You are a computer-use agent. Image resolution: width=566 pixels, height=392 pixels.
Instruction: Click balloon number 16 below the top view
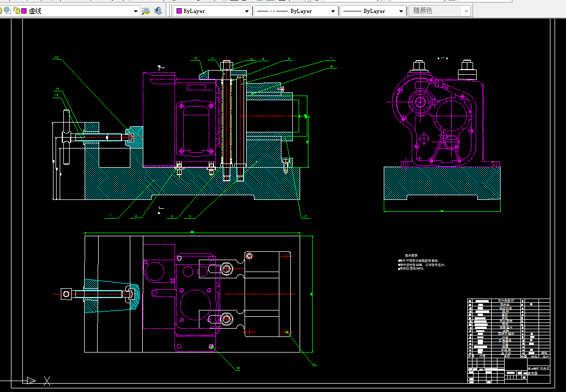pyautogui.click(x=238, y=368)
